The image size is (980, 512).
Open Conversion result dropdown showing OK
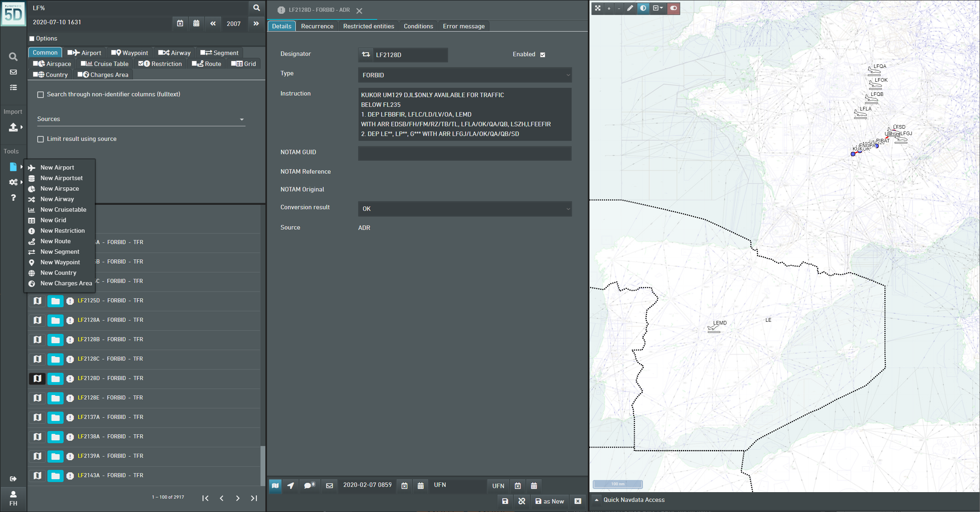coord(465,208)
